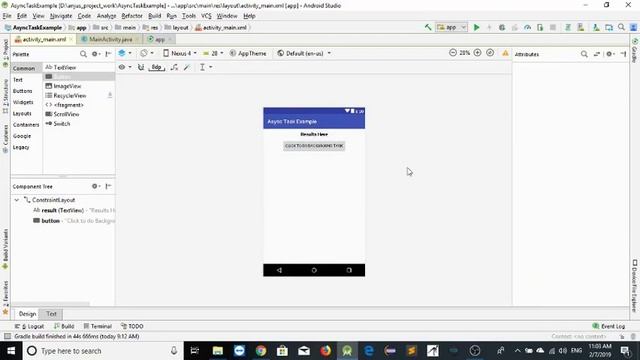The height and width of the screenshot is (360, 640).
Task: Click zoom to fit screen icon
Action: pos(490,53)
